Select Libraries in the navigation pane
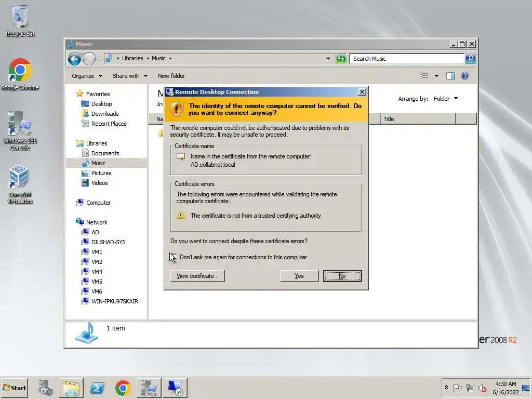Image resolution: width=532 pixels, height=399 pixels. 96,143
